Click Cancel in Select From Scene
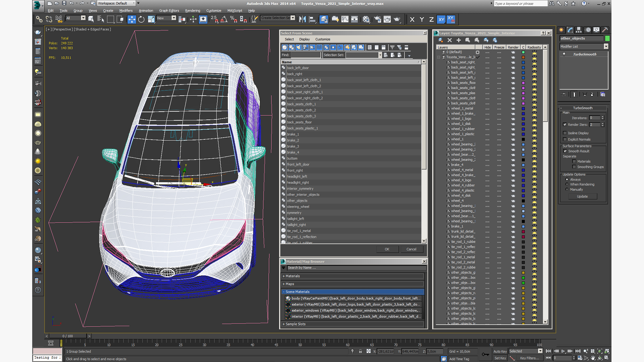 [x=411, y=249]
